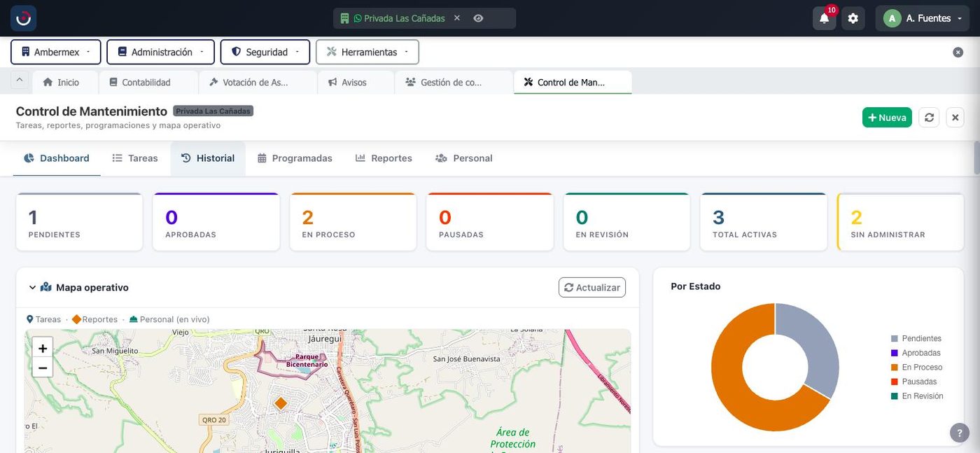Click the Sin Administrar summary card

coord(900,222)
